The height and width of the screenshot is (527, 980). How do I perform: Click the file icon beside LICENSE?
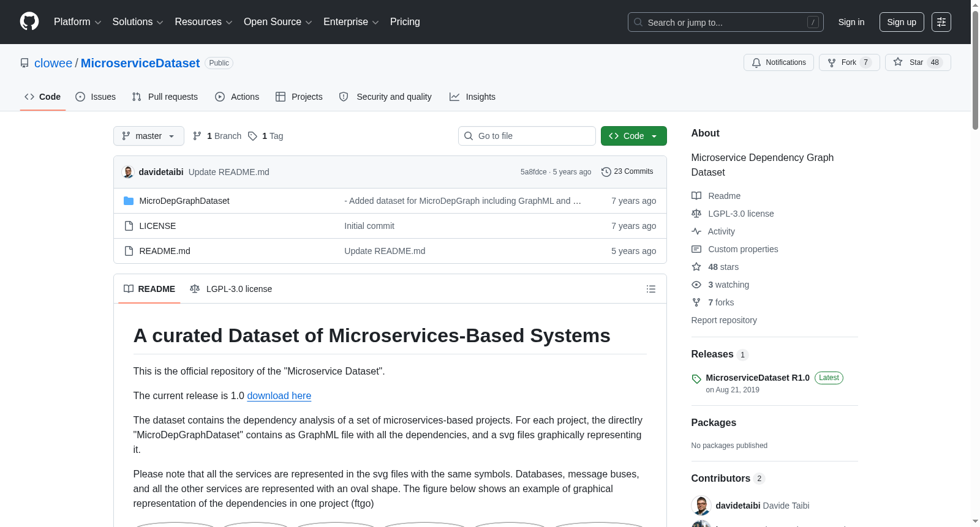(x=129, y=226)
